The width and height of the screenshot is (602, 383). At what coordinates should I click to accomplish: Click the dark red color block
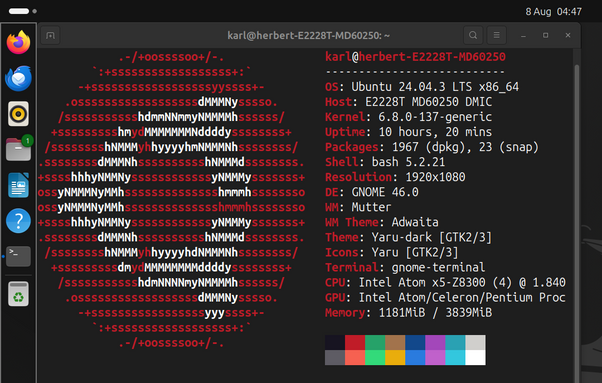[355, 342]
